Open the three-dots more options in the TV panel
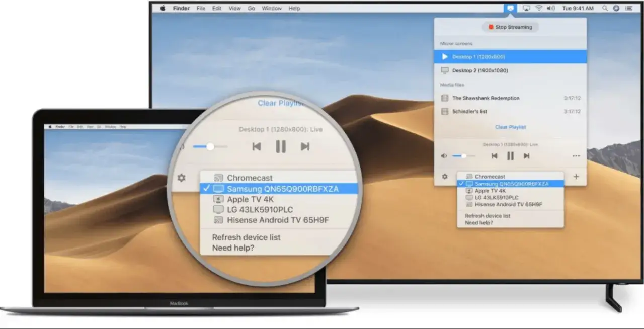Viewport: 644px width, 329px height. pyautogui.click(x=576, y=156)
